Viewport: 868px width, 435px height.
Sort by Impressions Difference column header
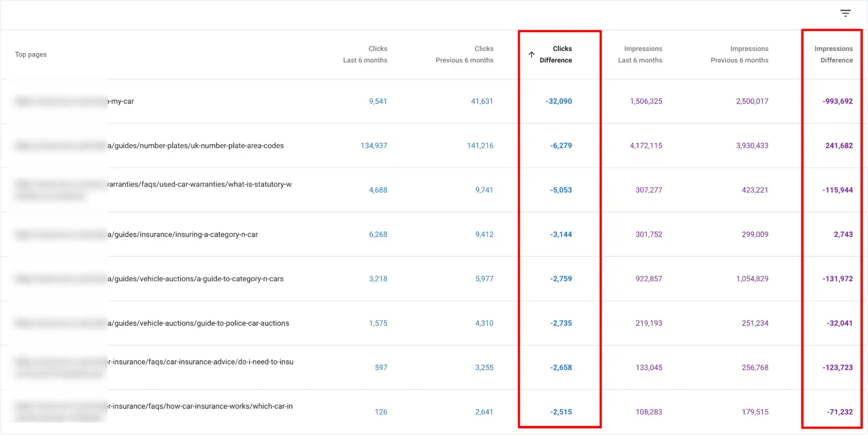click(833, 55)
